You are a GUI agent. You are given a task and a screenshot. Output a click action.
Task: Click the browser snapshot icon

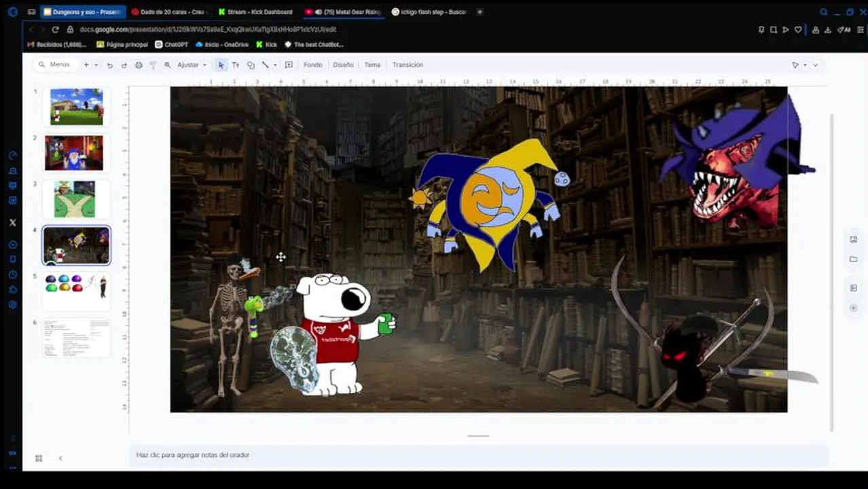pyautogui.click(x=774, y=30)
